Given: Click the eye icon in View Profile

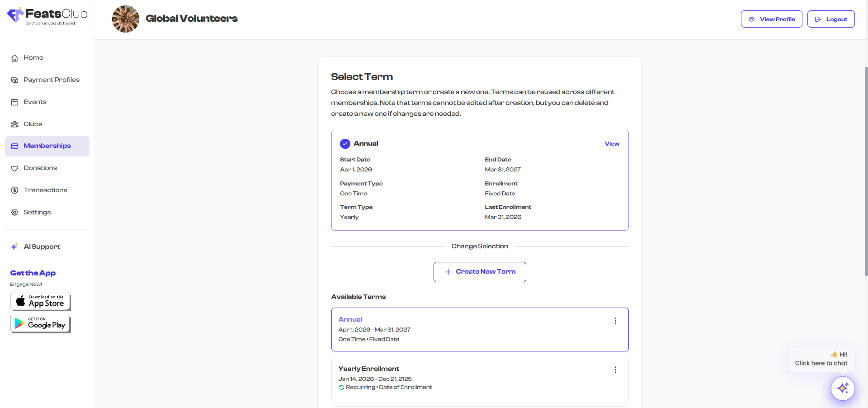Looking at the screenshot, I should tap(751, 19).
